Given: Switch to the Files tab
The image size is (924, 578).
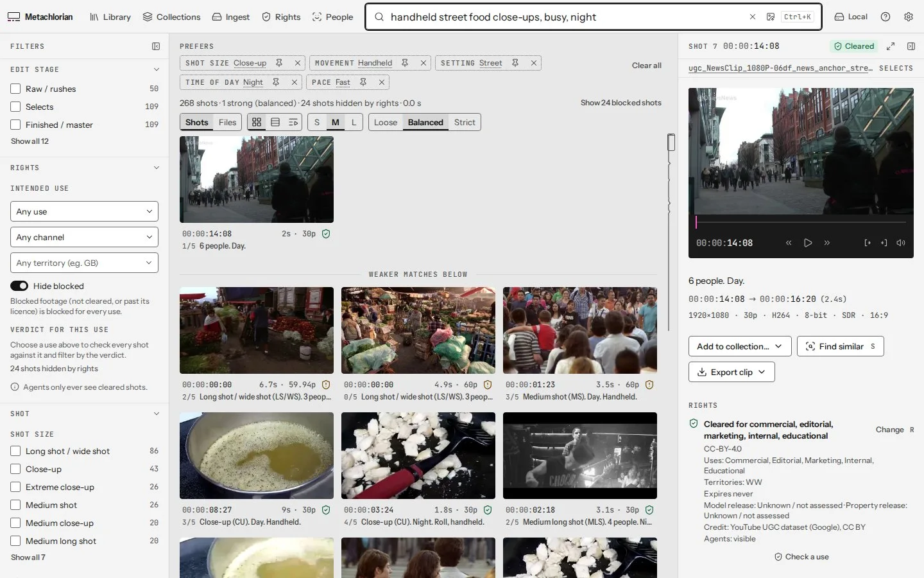Looking at the screenshot, I should pyautogui.click(x=227, y=122).
